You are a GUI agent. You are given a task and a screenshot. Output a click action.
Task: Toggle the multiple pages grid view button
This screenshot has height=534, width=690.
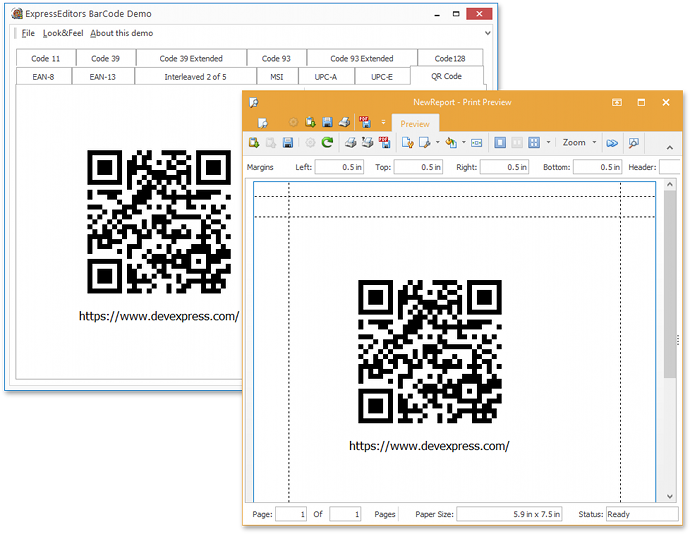coord(534,143)
